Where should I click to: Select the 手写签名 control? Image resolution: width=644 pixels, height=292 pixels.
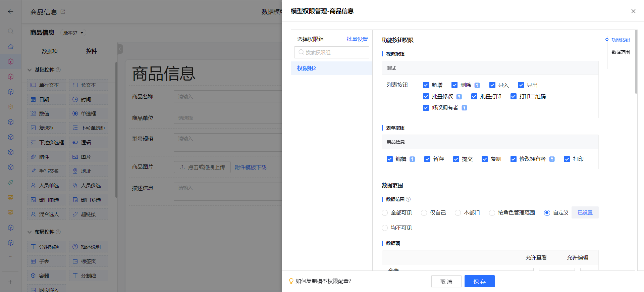click(x=47, y=171)
